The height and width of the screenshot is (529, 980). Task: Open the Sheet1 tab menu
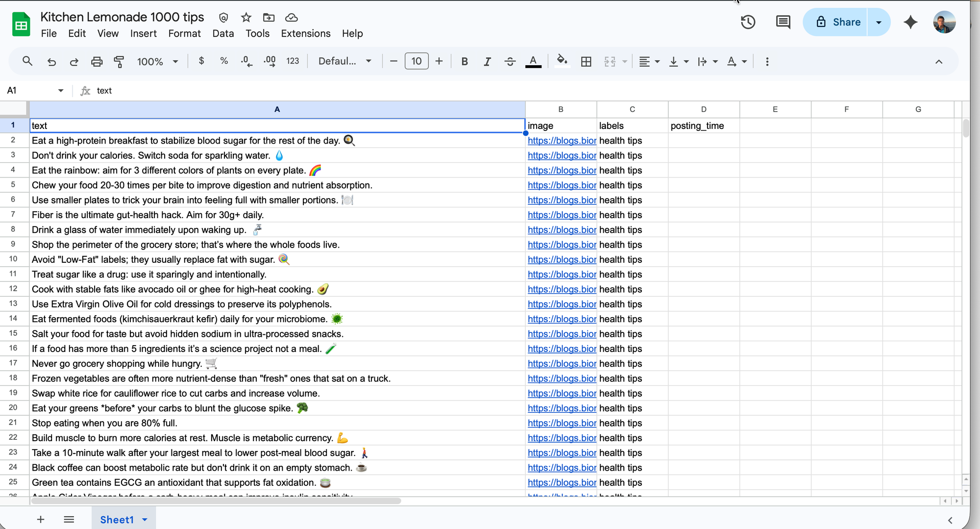(145, 519)
